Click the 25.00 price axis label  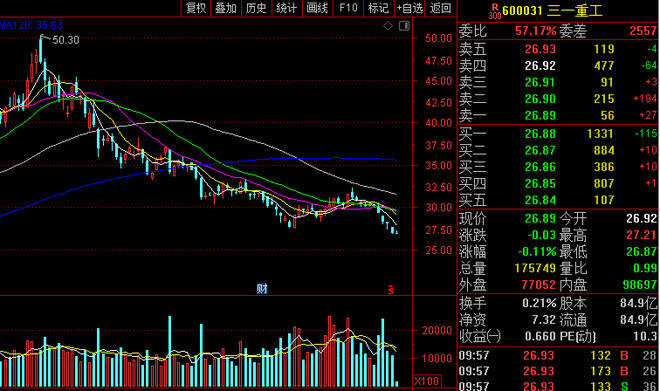point(438,250)
